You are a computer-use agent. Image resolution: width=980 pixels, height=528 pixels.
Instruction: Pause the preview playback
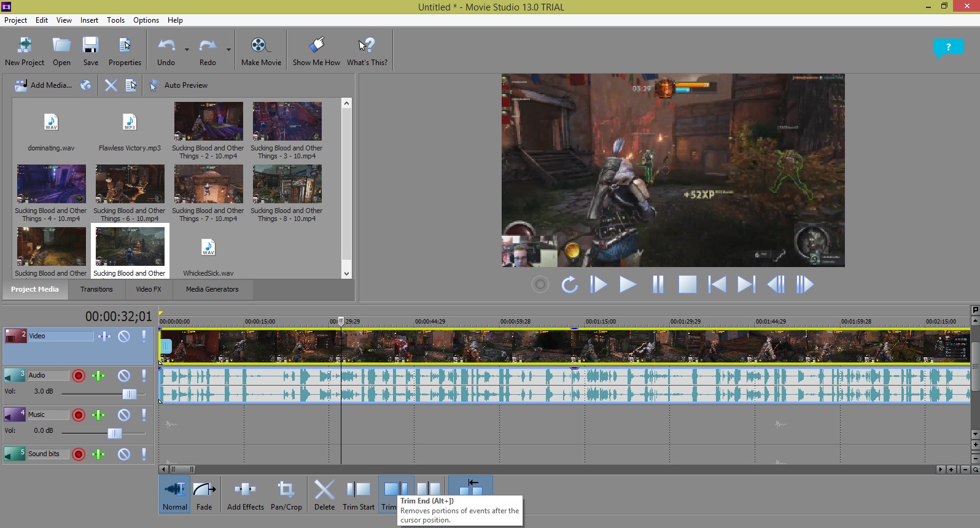(658, 284)
